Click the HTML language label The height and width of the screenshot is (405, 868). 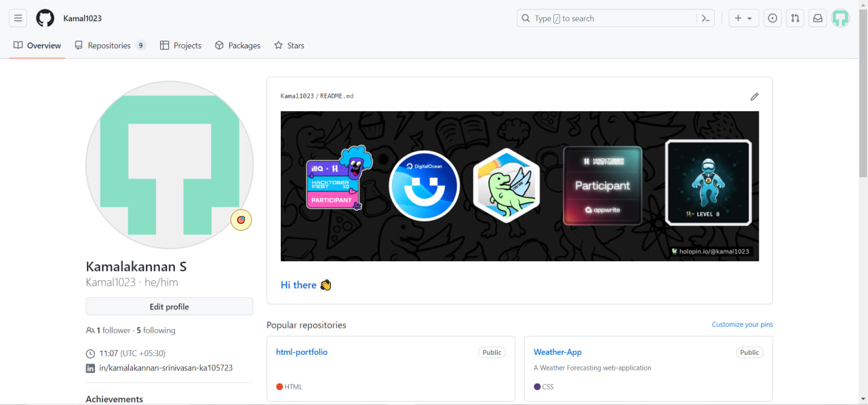(x=293, y=387)
